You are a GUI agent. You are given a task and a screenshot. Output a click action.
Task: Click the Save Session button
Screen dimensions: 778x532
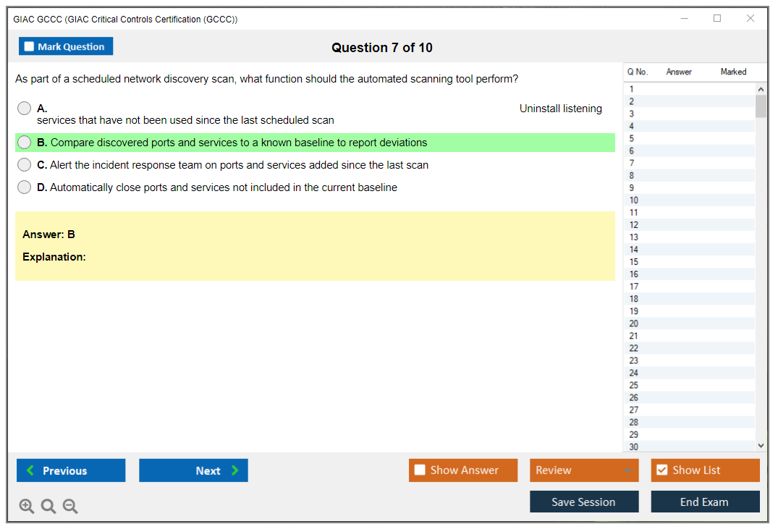(583, 501)
